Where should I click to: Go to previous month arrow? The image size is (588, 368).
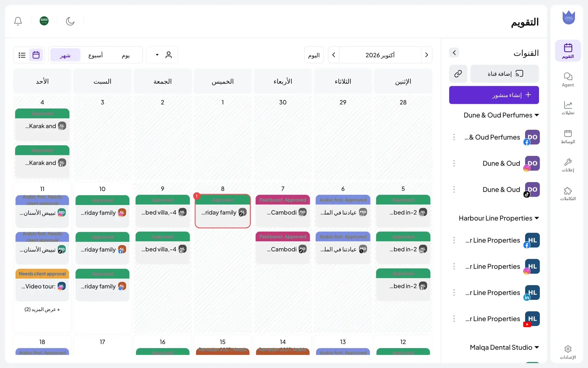426,55
